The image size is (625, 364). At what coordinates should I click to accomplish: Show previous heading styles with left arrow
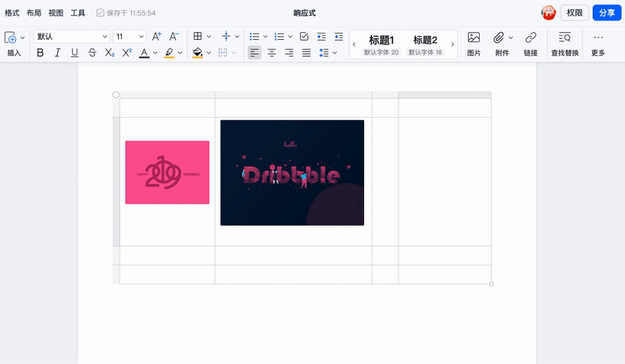(354, 45)
